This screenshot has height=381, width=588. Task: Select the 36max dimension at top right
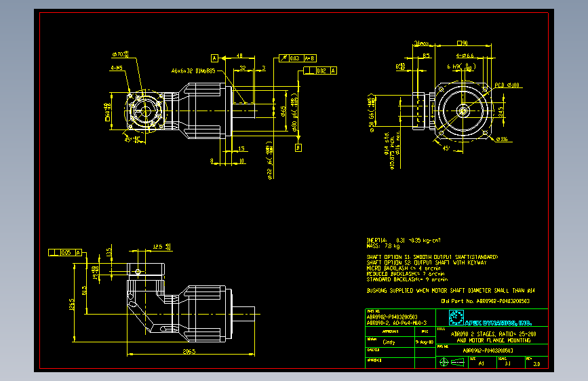point(421,43)
